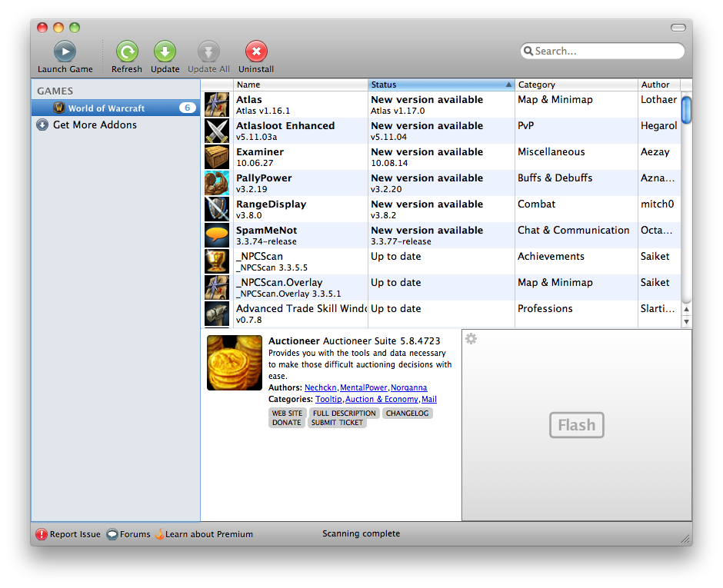Click the PallyPower flexing arm icon
The image size is (723, 588).
[217, 183]
